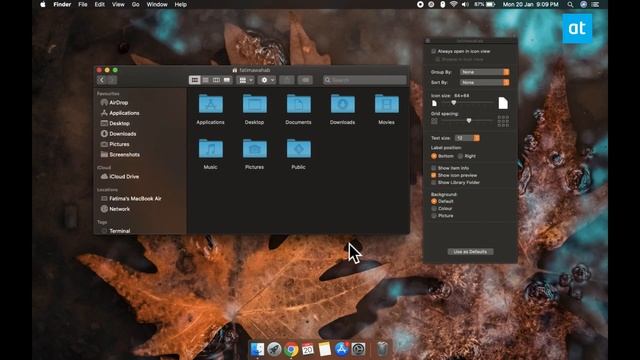Viewport: 640px width, 360px height.
Task: Select the Movies folder icon
Action: click(387, 104)
